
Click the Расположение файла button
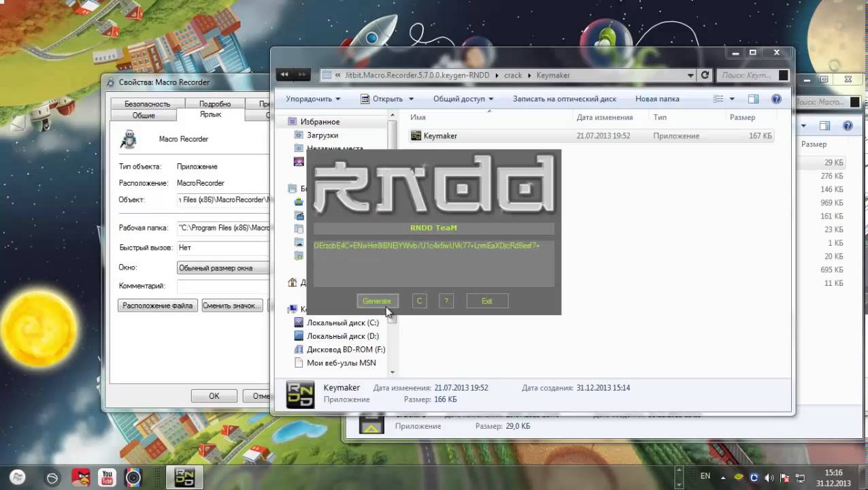click(x=158, y=306)
